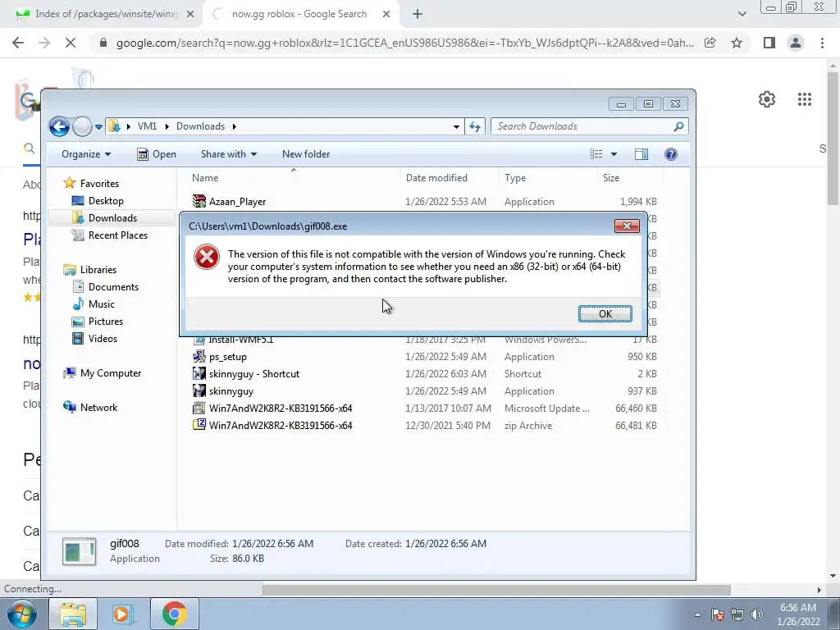
Task: Open a new Chrome tab
Action: click(418, 15)
